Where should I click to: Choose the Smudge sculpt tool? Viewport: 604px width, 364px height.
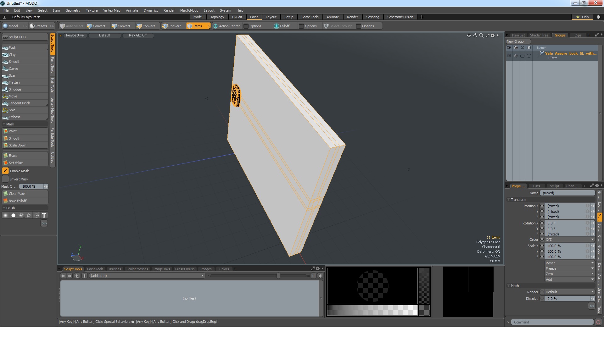click(x=14, y=89)
